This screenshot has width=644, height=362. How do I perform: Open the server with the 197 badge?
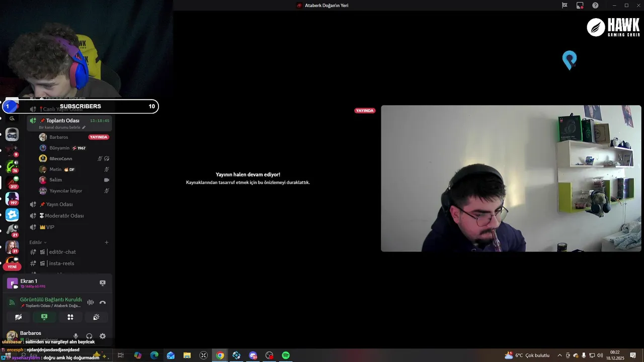(x=12, y=198)
